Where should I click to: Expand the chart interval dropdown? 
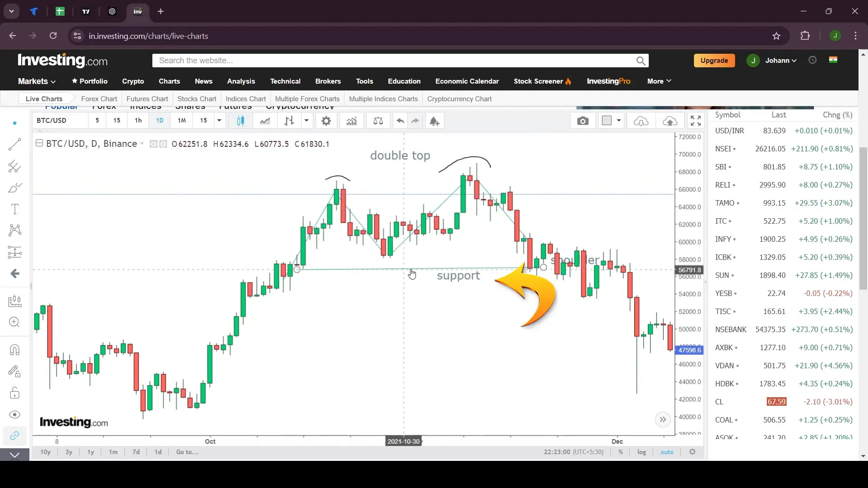click(x=219, y=120)
